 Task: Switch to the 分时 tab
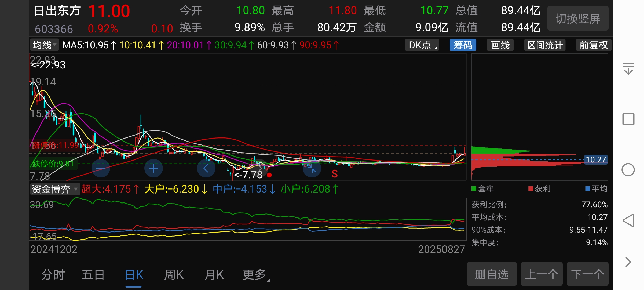53,275
